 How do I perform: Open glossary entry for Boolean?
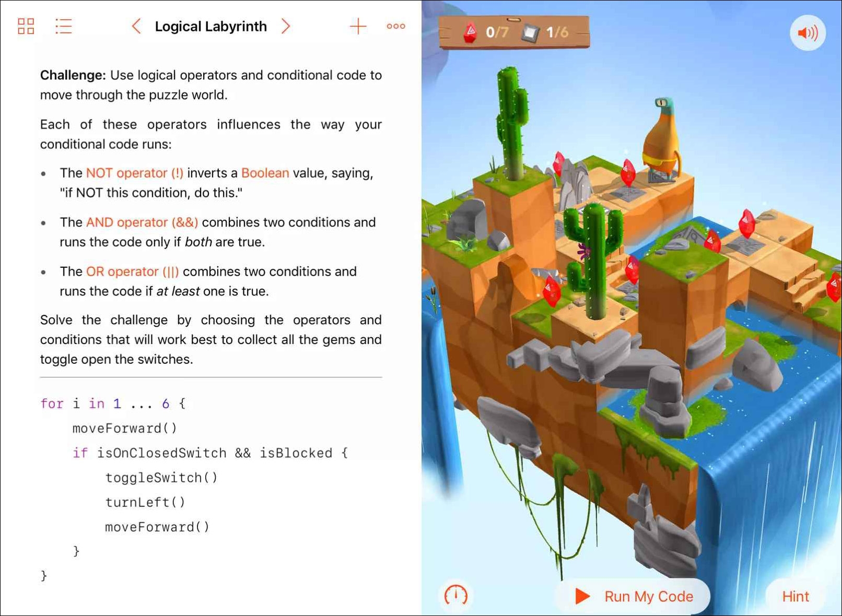265,173
